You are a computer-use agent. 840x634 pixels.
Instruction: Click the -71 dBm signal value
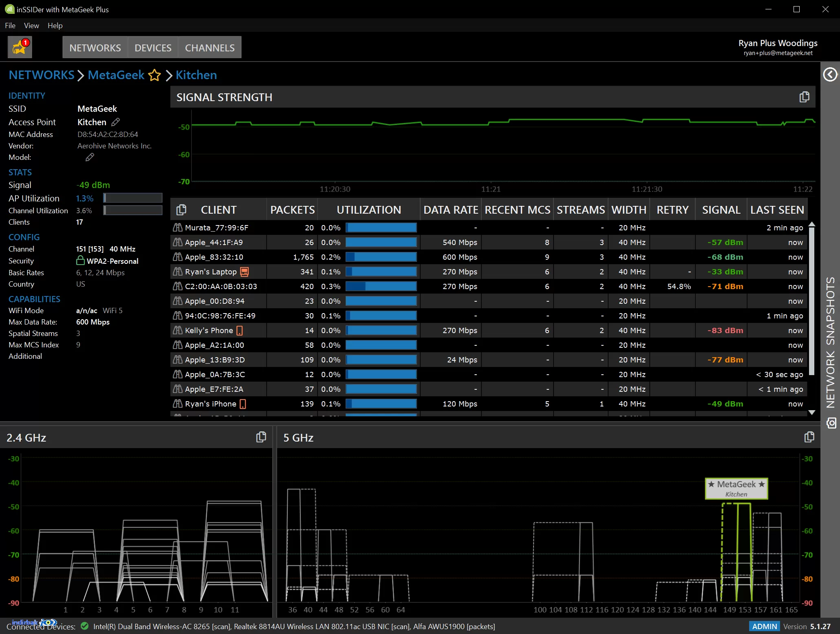coord(725,286)
